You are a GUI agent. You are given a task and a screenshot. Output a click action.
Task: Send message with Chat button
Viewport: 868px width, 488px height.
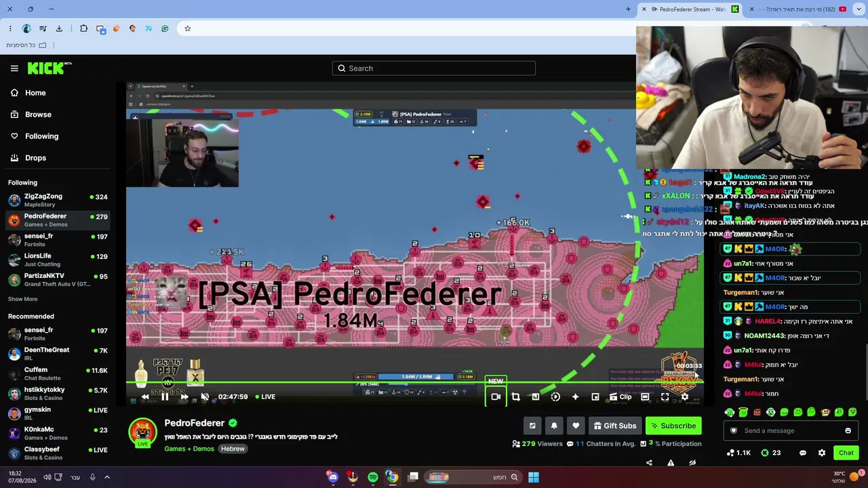pos(846,453)
